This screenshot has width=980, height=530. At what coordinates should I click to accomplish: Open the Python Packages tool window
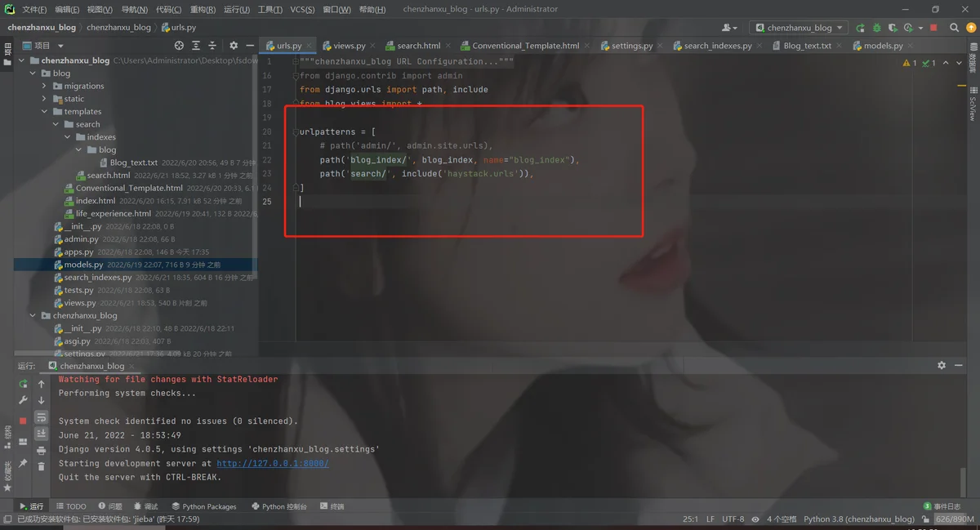[x=203, y=506]
